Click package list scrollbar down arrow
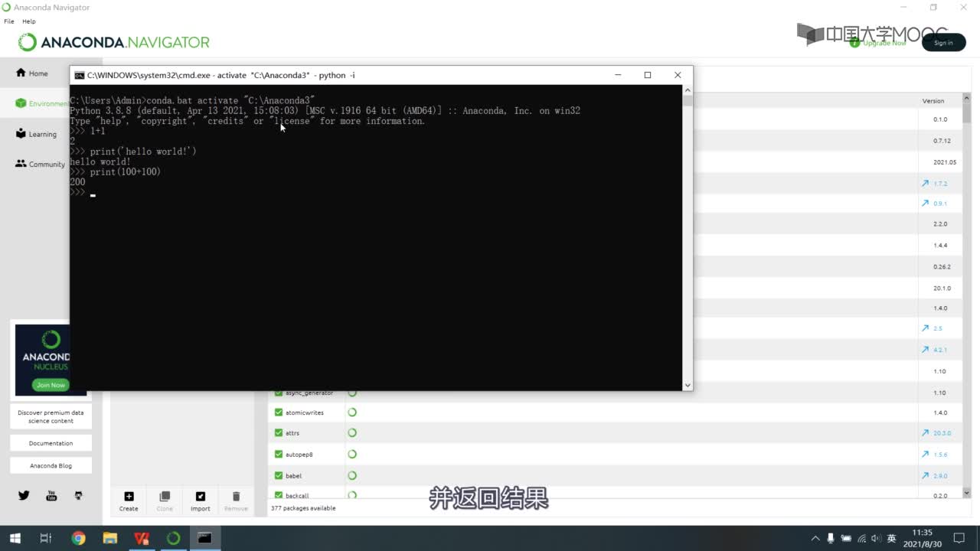 966,493
